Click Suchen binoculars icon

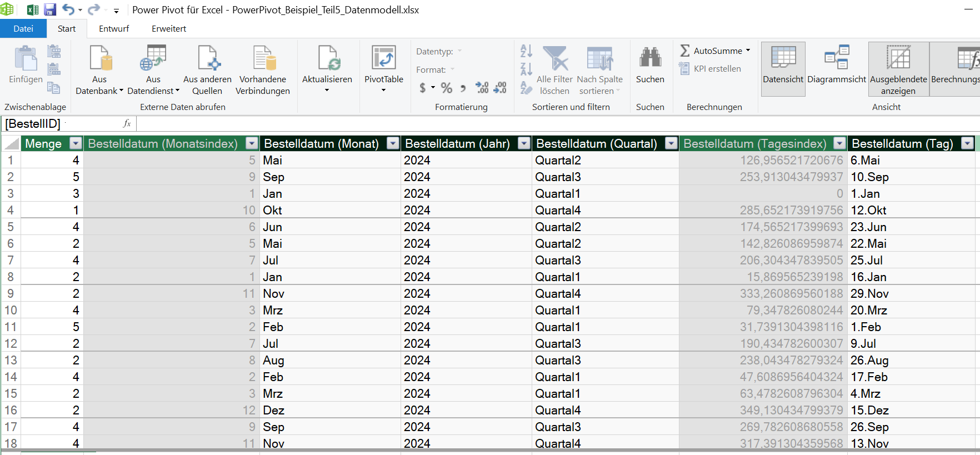point(650,57)
